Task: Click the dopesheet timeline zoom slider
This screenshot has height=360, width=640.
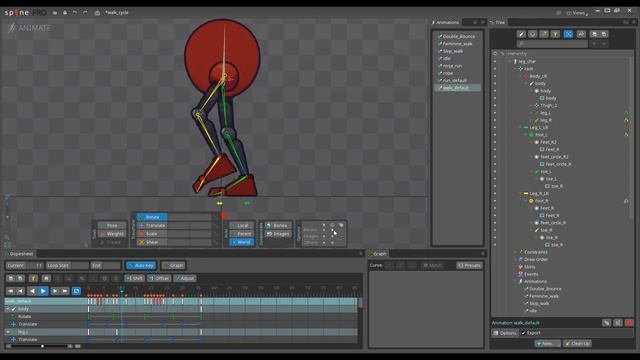Action: point(40,346)
